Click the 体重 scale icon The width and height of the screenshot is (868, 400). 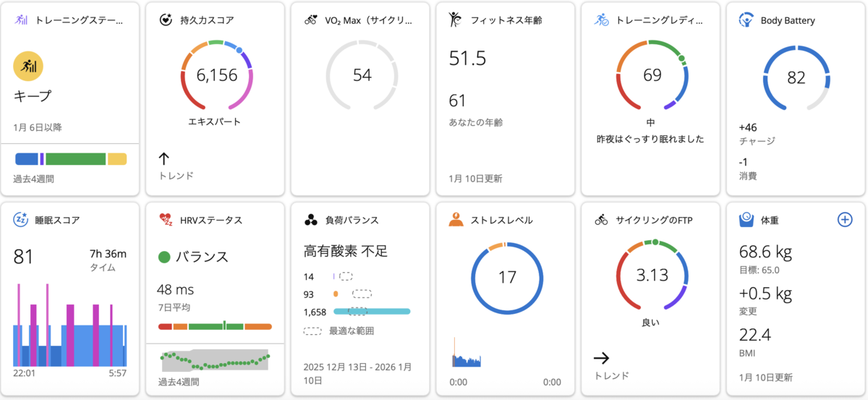click(746, 219)
